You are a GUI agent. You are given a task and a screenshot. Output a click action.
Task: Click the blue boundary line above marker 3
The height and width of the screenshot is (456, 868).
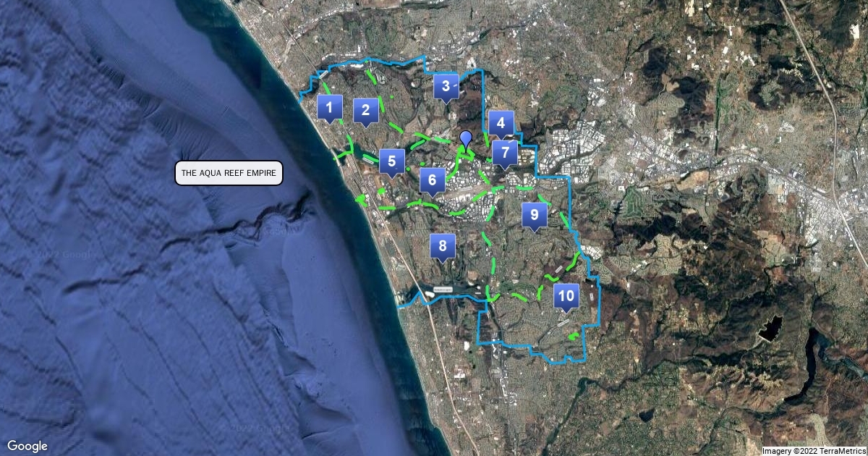click(456, 71)
